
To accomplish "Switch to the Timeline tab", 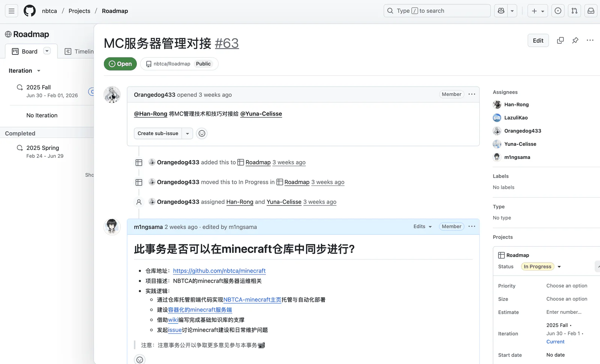I will click(79, 51).
